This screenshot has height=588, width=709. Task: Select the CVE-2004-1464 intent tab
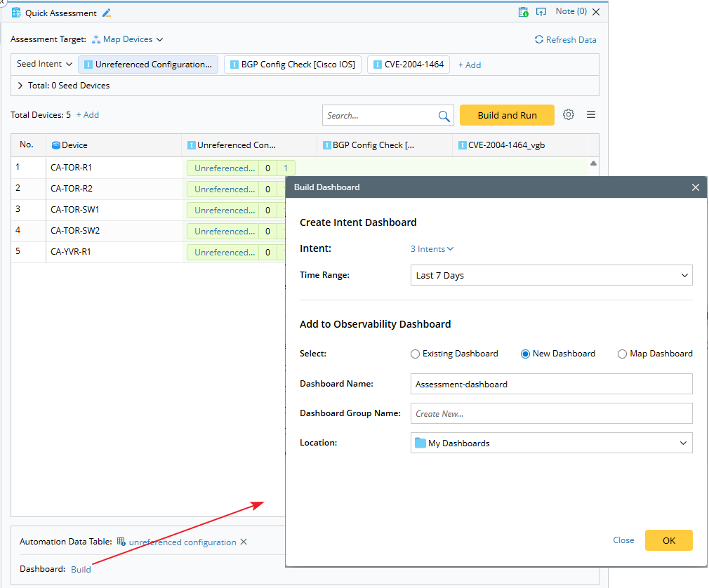click(x=409, y=65)
